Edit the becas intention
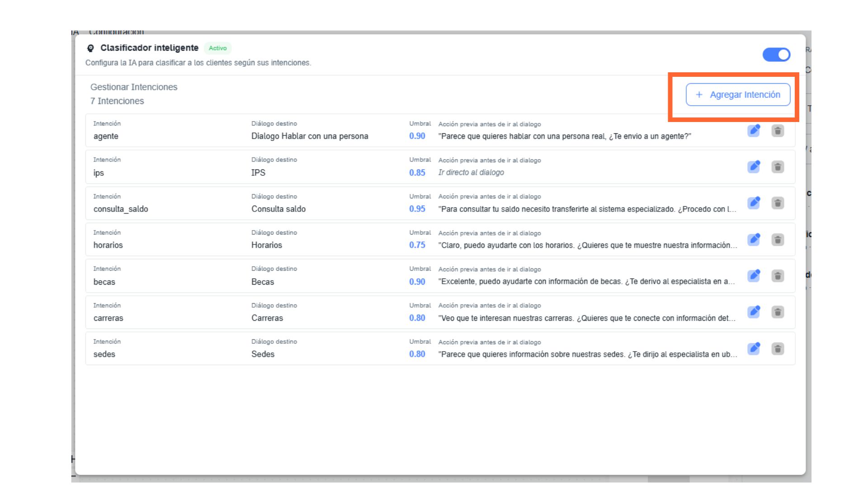The width and height of the screenshot is (868, 488). click(x=754, y=276)
